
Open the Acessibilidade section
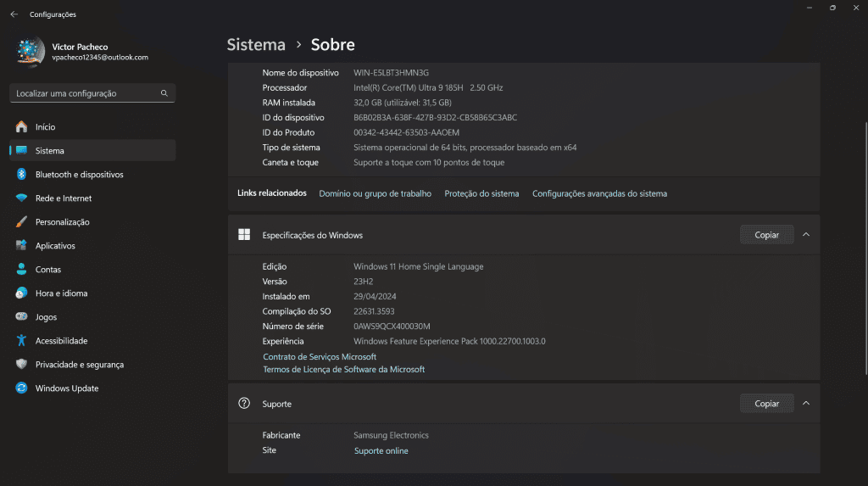[x=92, y=340]
